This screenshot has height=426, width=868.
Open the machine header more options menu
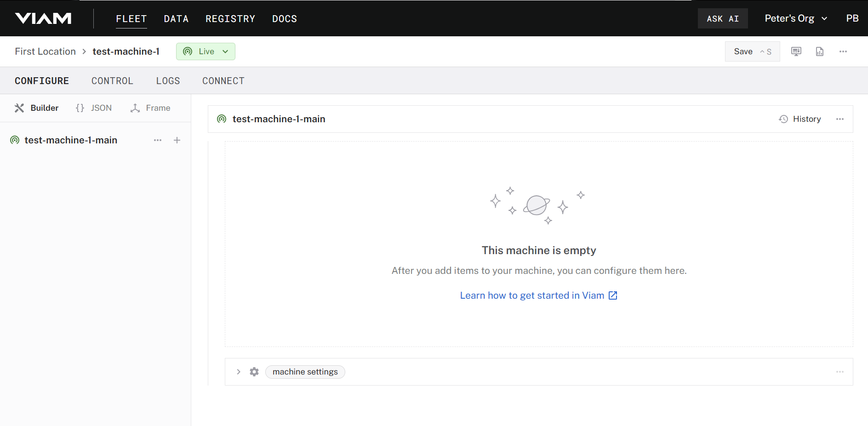pos(843,51)
